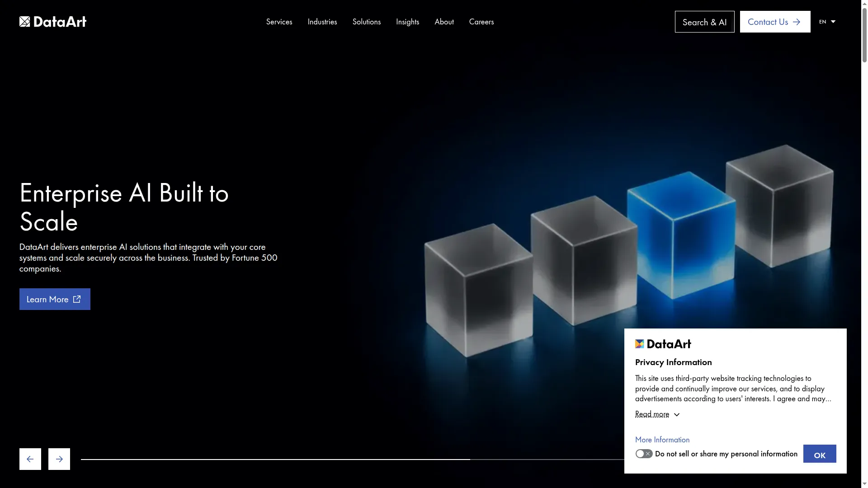
Task: Open the Services menu
Action: pyautogui.click(x=279, y=22)
